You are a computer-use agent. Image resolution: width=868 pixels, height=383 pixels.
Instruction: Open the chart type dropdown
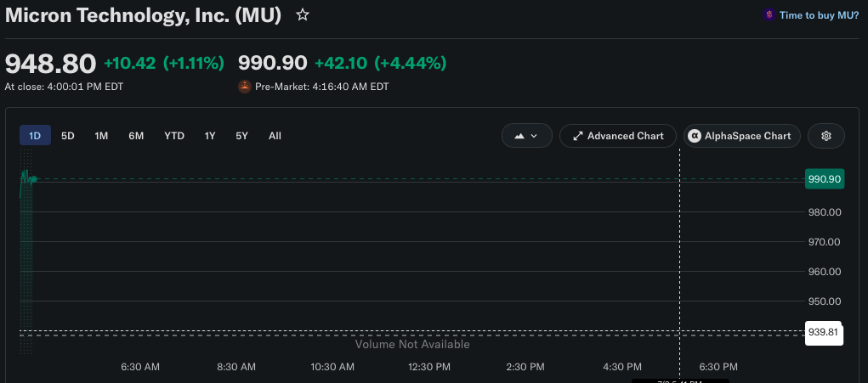coord(526,136)
